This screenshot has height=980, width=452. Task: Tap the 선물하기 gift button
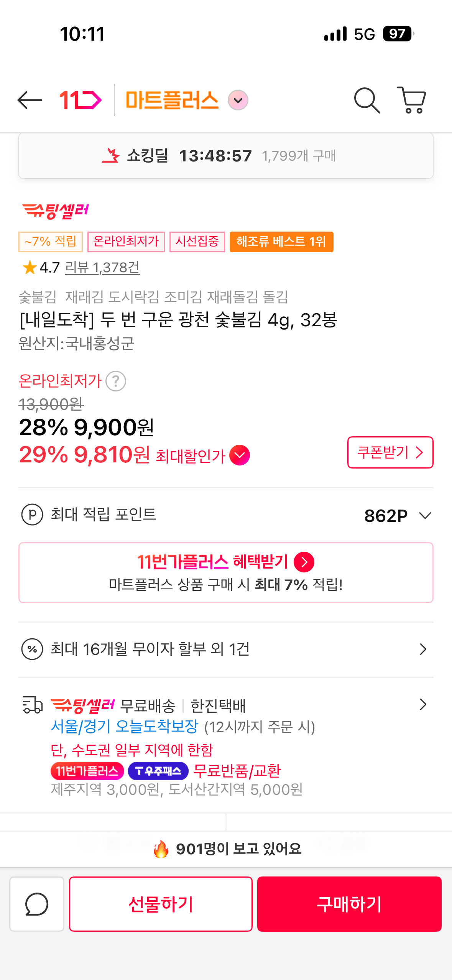tap(161, 904)
